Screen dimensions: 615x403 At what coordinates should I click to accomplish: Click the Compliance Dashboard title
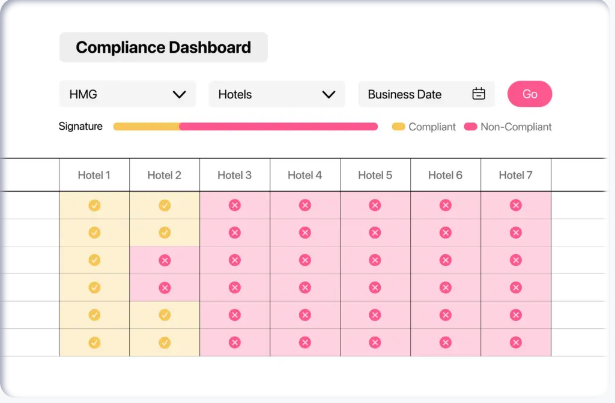(x=163, y=47)
